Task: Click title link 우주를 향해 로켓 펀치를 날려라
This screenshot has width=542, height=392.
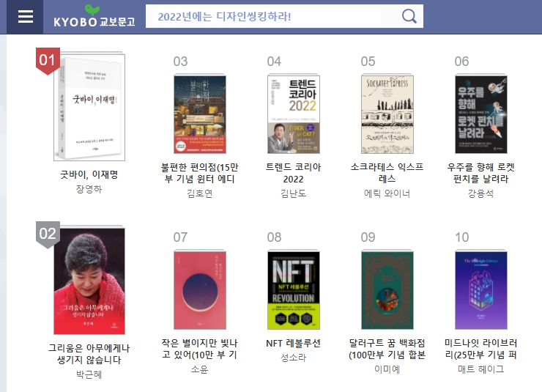Action: 480,173
